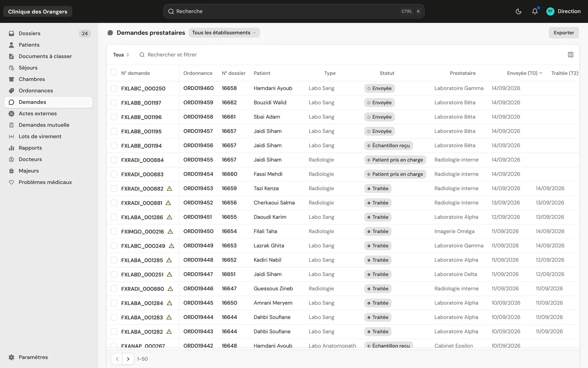Viewport: 588px width, 368px height.
Task: Go to next page arrow
Action: pyautogui.click(x=128, y=359)
